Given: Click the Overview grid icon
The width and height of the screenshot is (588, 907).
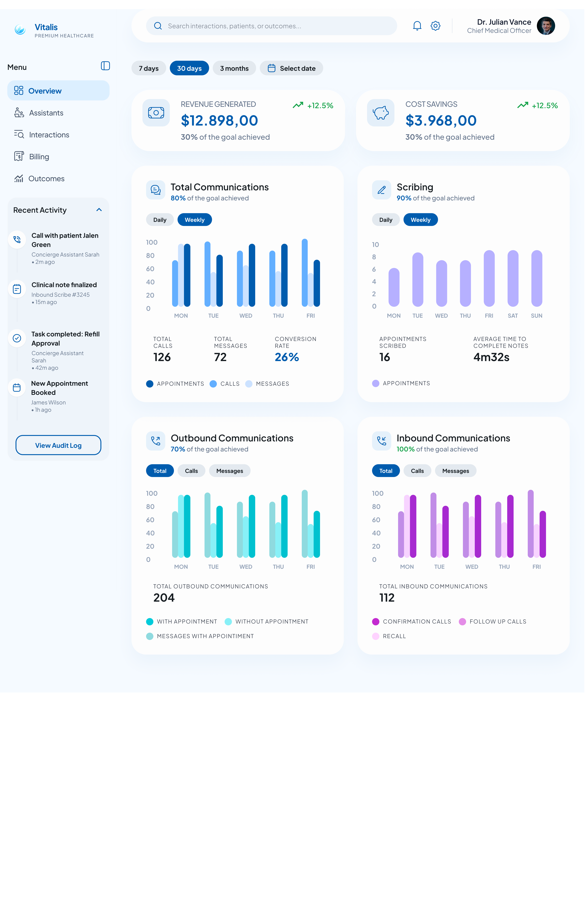Looking at the screenshot, I should tap(19, 90).
